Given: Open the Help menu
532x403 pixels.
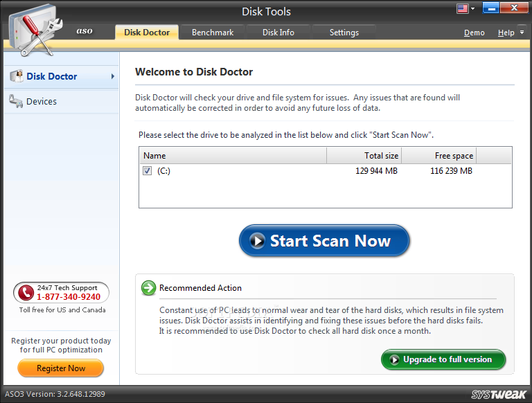Looking at the screenshot, I should pyautogui.click(x=506, y=33).
